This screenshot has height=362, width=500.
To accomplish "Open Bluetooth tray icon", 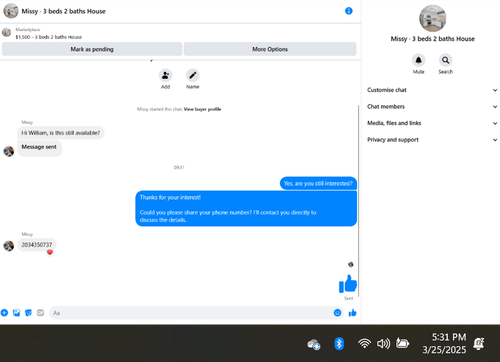I will [339, 344].
